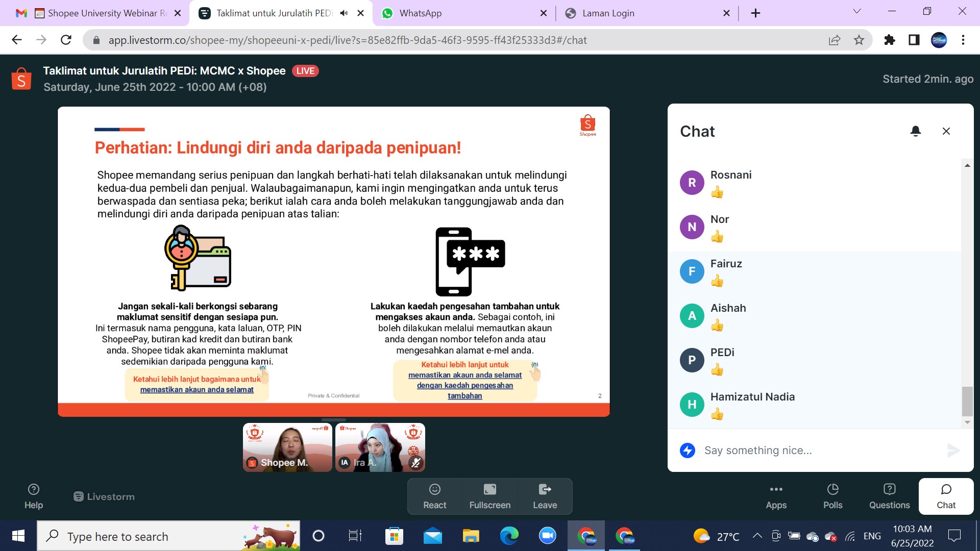Open Microsoft Store from taskbar
Image resolution: width=980 pixels, height=551 pixels.
pos(394,536)
